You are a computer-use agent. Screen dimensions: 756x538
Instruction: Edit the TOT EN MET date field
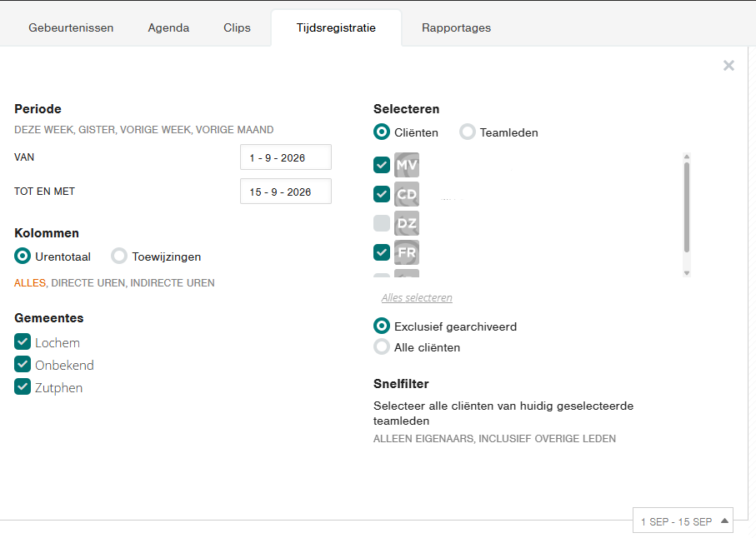[285, 192]
